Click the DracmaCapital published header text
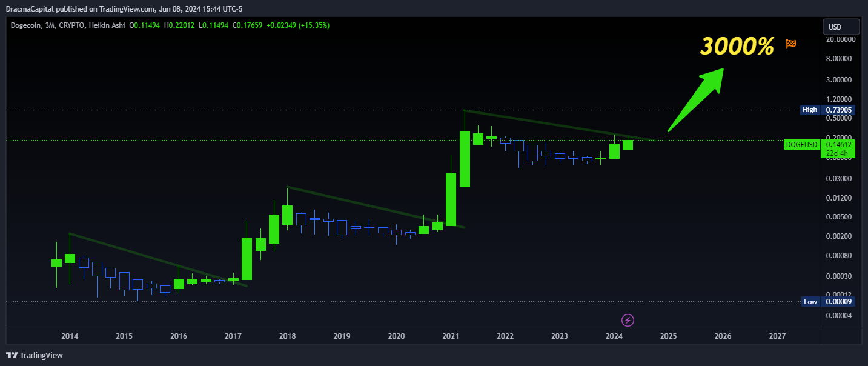The width and height of the screenshot is (868, 366). pos(125,8)
